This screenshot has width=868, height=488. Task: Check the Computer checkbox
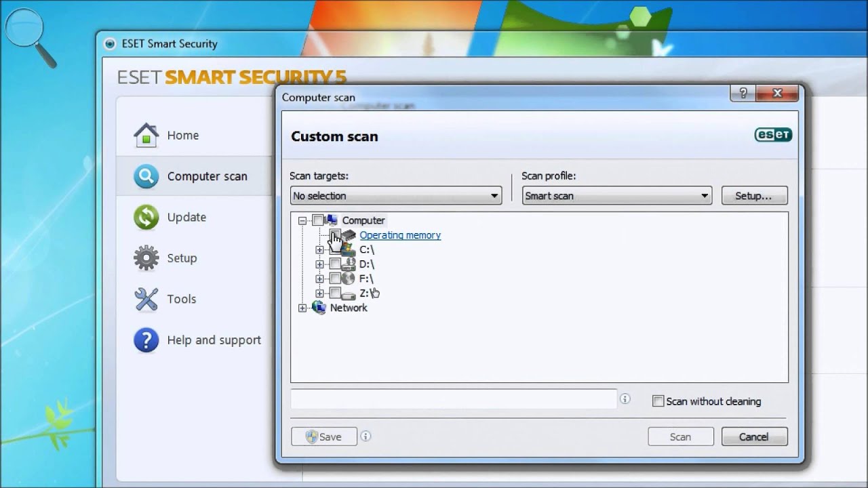(x=317, y=220)
